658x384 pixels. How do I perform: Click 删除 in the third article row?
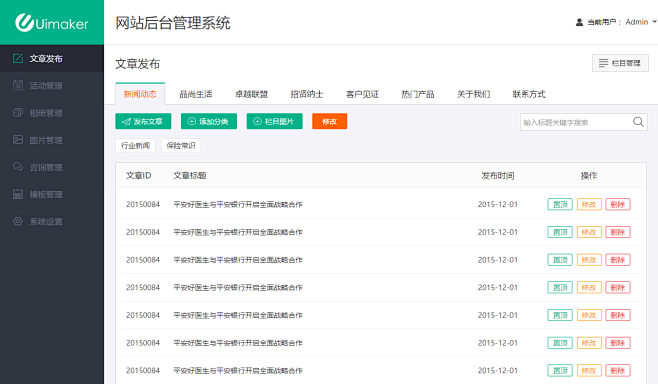618,260
